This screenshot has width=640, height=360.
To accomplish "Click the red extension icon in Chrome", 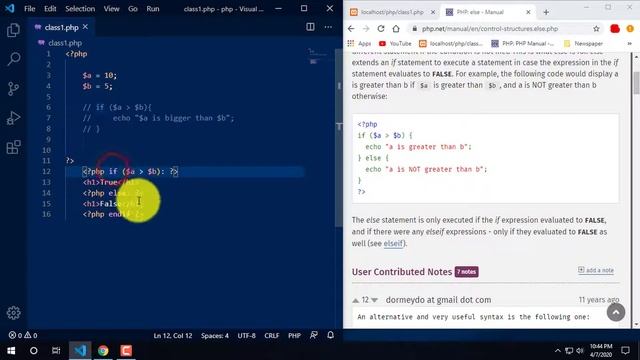I will (x=615, y=29).
